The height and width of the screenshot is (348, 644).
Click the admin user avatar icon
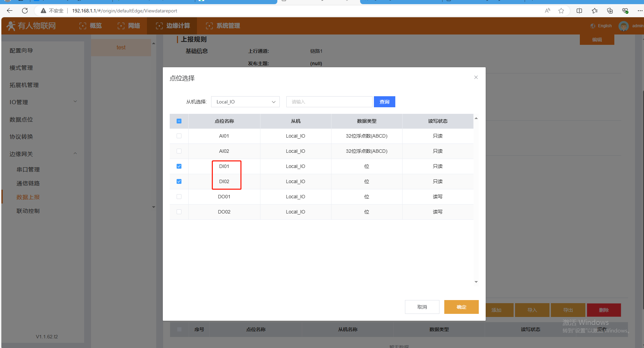point(623,26)
